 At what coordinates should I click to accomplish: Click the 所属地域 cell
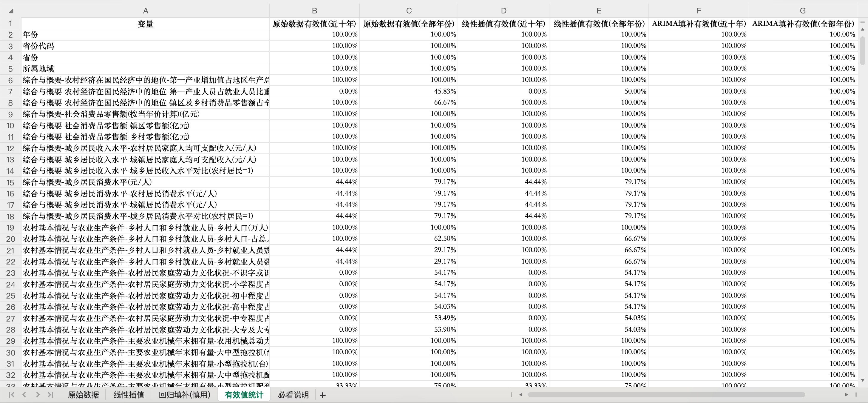146,69
